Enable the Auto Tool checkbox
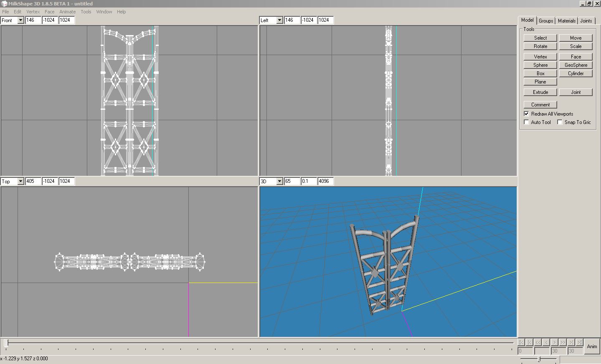The width and height of the screenshot is (601, 364). [x=526, y=122]
